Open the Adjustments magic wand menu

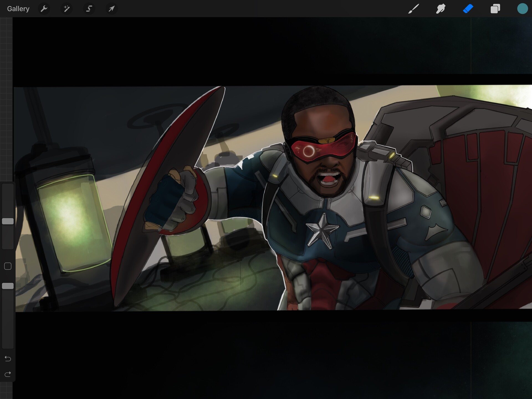click(x=66, y=9)
